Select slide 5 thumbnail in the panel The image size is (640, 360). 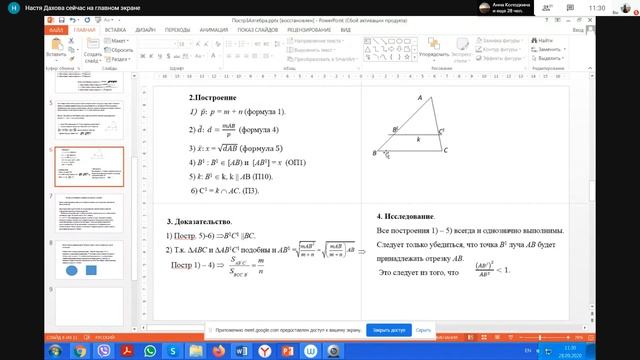pyautogui.click(x=89, y=120)
